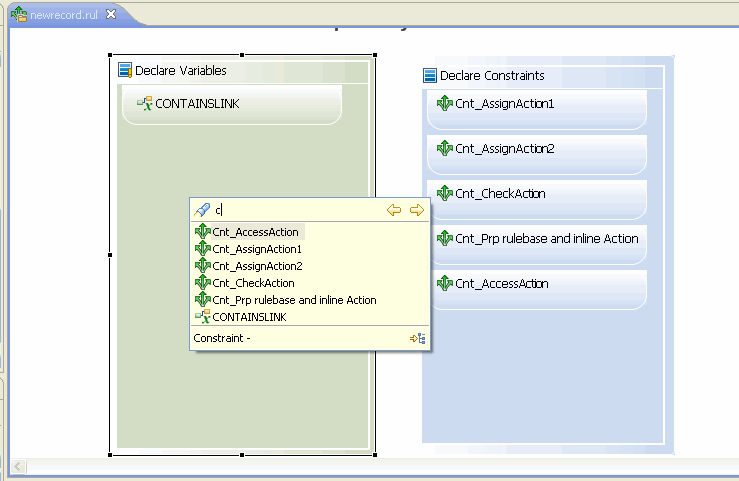Click the Cnt_AccessAction icon in popup list

[x=203, y=231]
